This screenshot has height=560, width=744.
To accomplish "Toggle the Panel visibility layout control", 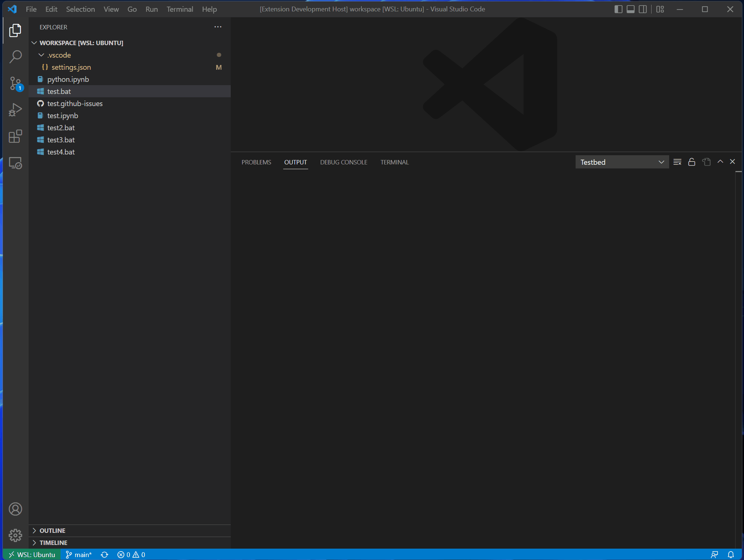I will pos(630,9).
